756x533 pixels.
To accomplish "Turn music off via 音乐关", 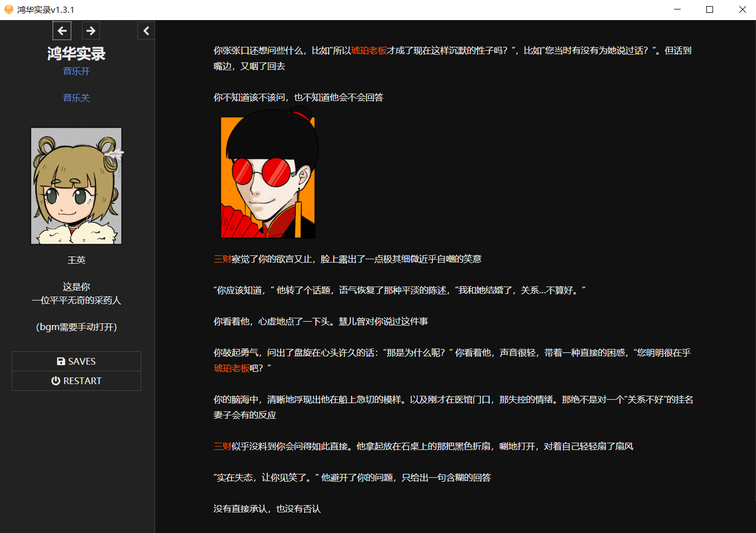I will (76, 98).
